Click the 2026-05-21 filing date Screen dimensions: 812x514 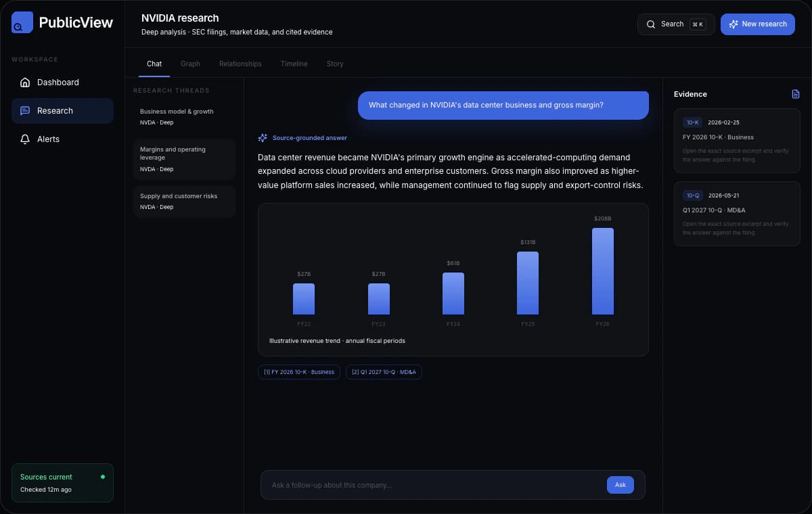724,195
